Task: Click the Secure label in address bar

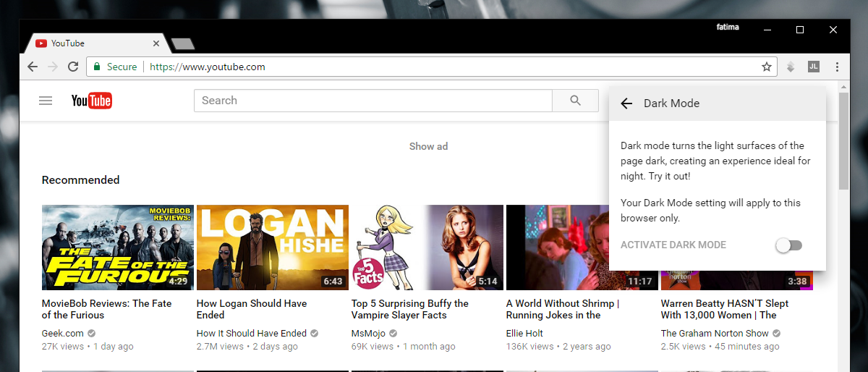Action: (x=122, y=67)
